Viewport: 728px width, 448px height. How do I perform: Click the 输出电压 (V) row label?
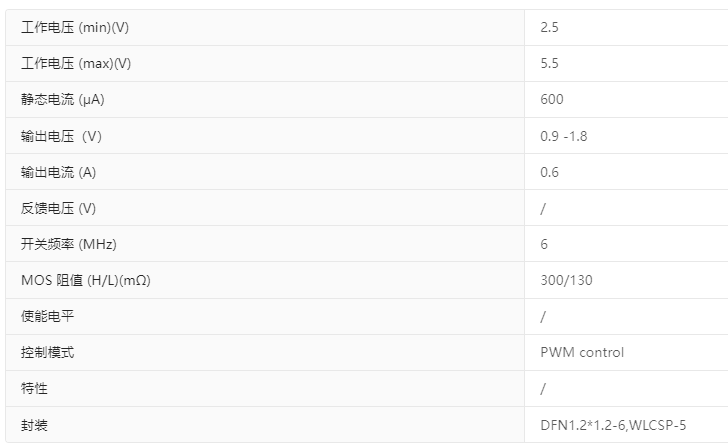61,136
